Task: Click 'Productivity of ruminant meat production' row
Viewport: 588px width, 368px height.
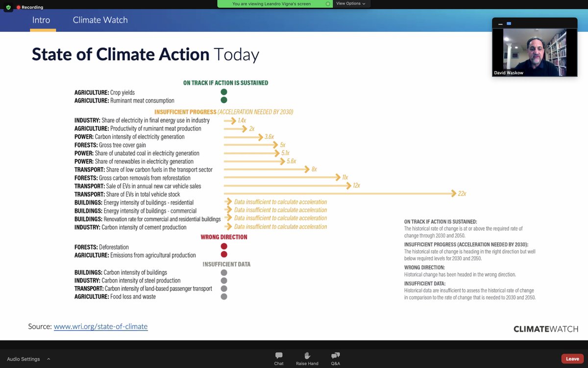Action: [138, 129]
